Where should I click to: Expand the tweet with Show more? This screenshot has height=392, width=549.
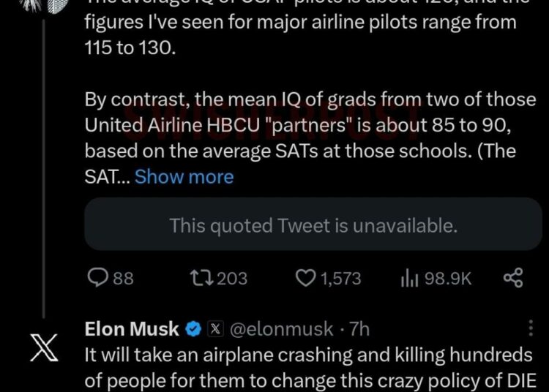pyautogui.click(x=184, y=176)
